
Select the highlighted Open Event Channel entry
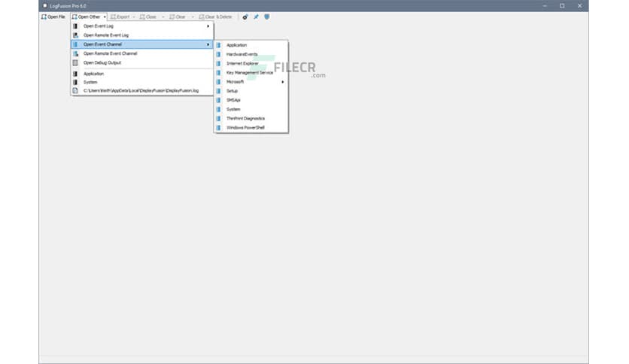(142, 44)
